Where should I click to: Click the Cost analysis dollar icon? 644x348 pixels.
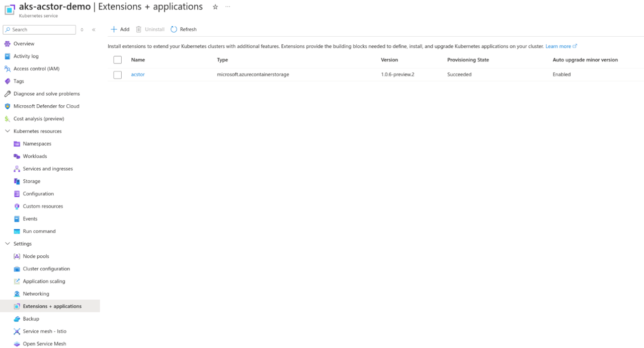pyautogui.click(x=7, y=119)
